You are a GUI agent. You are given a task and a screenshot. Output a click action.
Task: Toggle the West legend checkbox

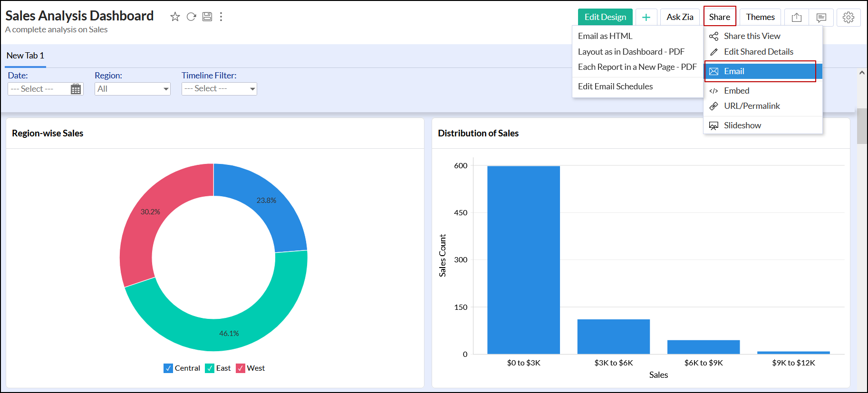coord(241,368)
